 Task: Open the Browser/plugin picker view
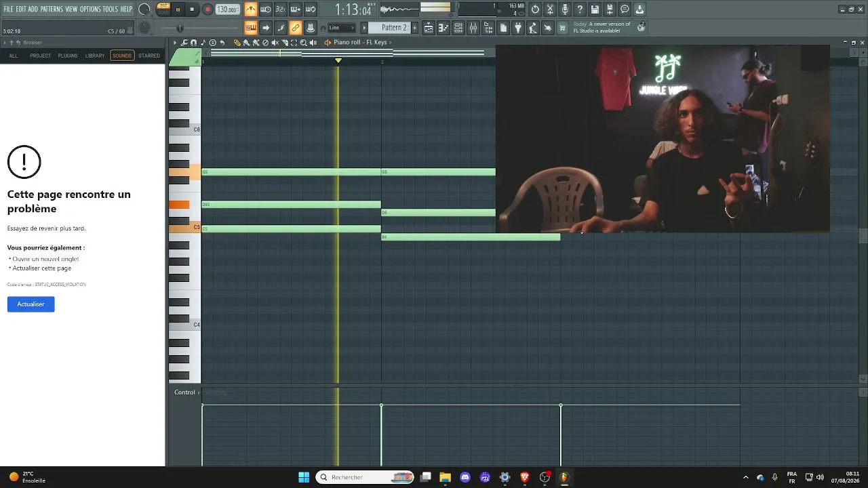(x=488, y=28)
